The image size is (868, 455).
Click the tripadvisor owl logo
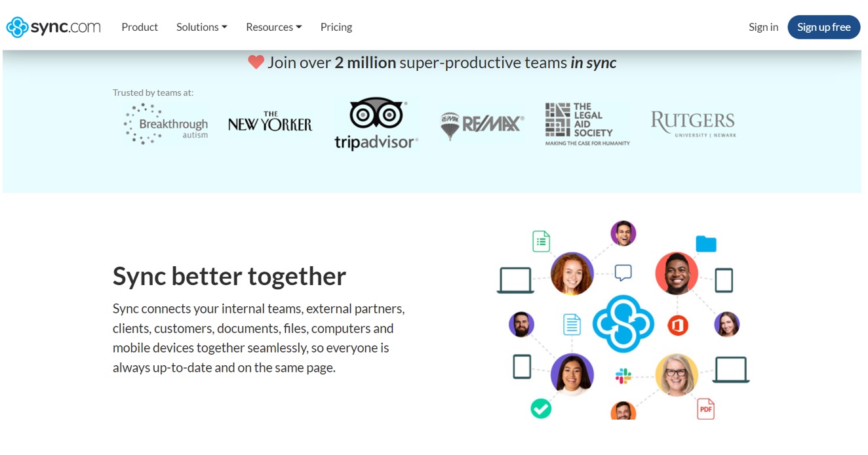tap(376, 124)
